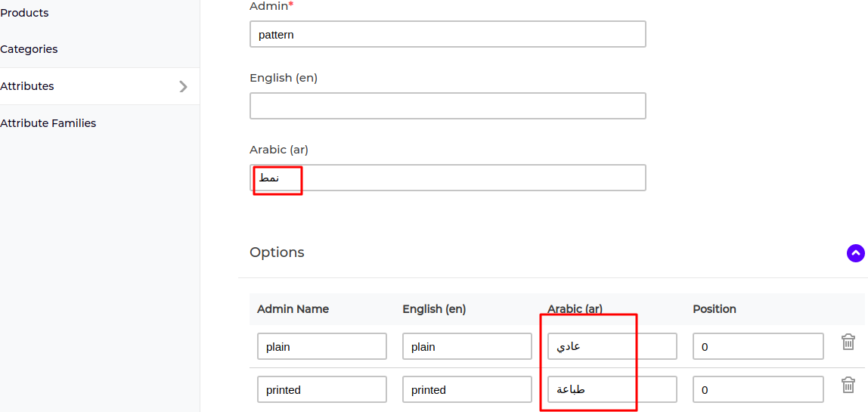The image size is (868, 412).
Task: Go to Attribute Families page
Action: click(48, 123)
